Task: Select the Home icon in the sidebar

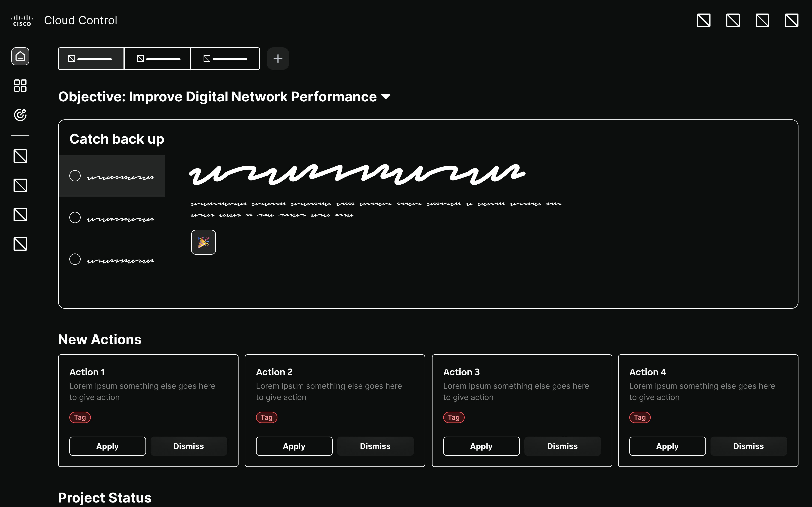Action: point(20,56)
